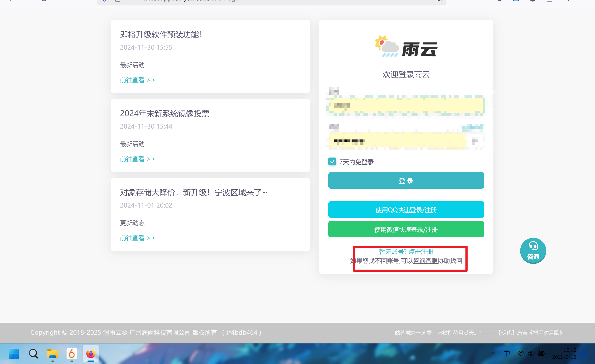Click the 咨询 customer service floating icon
Viewport: 595px width, 364px height.
(533, 251)
